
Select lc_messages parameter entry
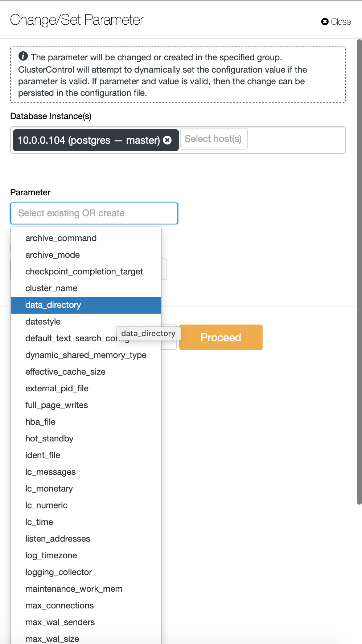click(x=50, y=472)
